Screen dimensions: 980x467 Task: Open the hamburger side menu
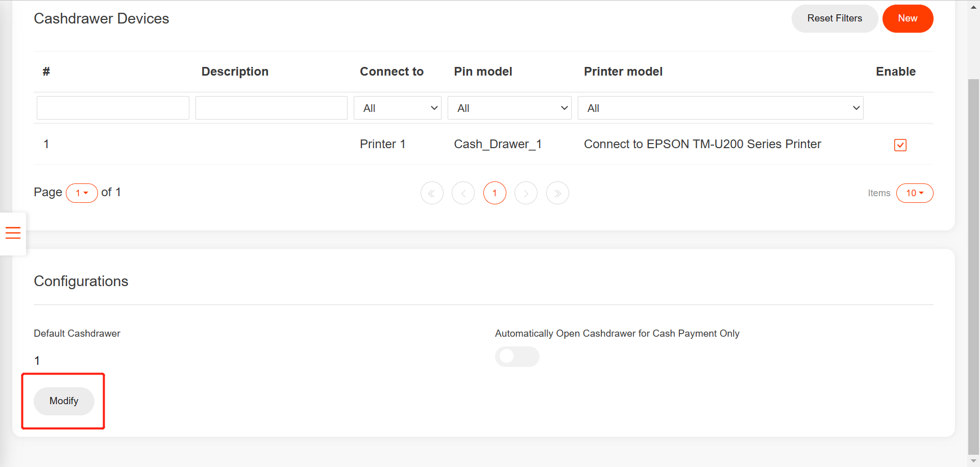pos(13,233)
